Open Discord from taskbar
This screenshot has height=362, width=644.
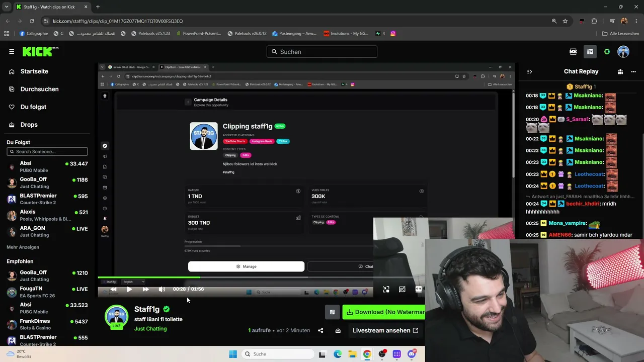[x=412, y=354]
